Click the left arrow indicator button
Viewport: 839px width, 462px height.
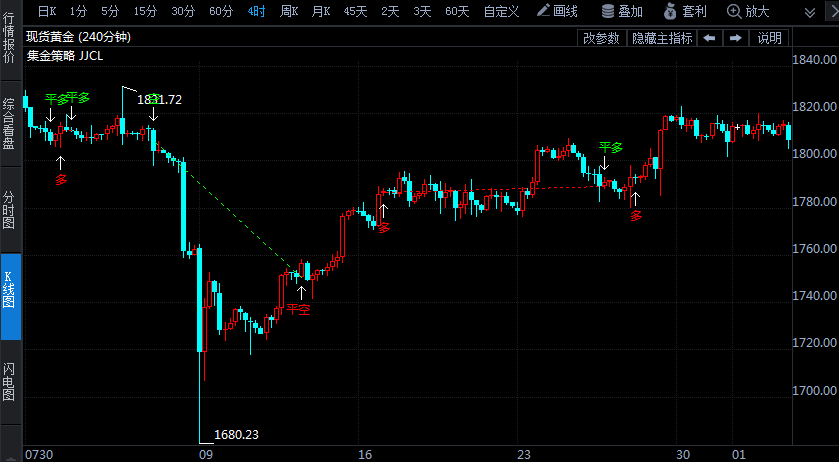click(x=710, y=38)
